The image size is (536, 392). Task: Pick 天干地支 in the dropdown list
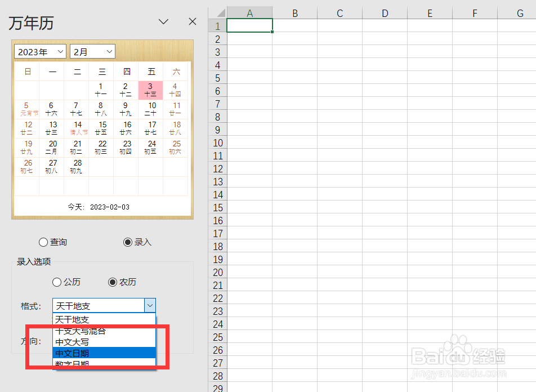click(x=104, y=319)
